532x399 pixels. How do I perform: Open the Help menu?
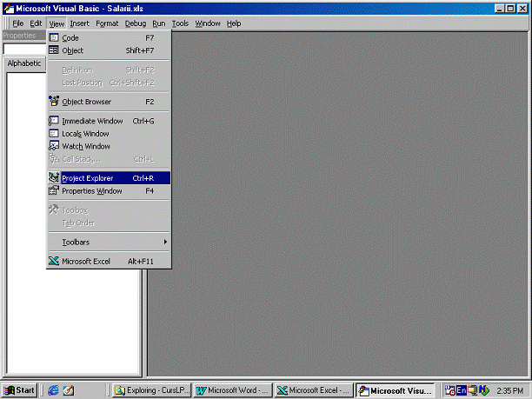pyautogui.click(x=234, y=23)
